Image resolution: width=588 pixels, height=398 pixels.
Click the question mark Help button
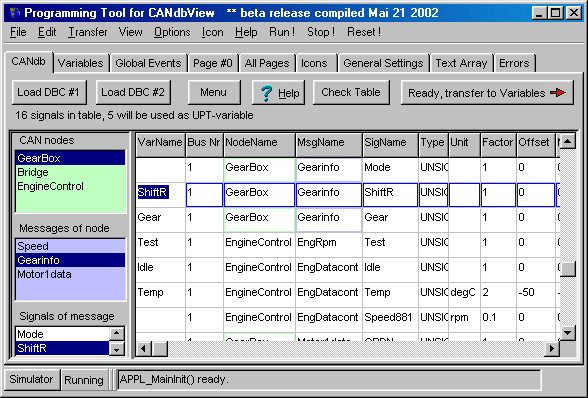point(278,92)
